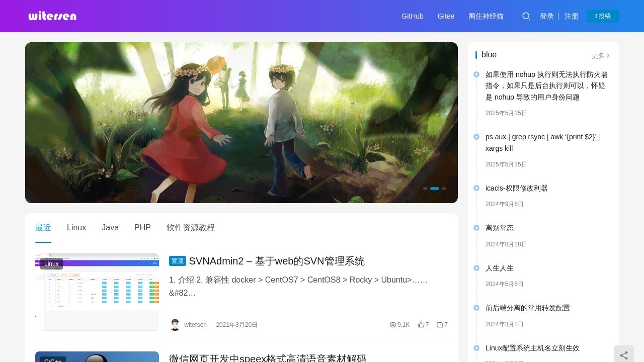Switch to the third carousel dot
This screenshot has width=644, height=362.
pos(444,189)
